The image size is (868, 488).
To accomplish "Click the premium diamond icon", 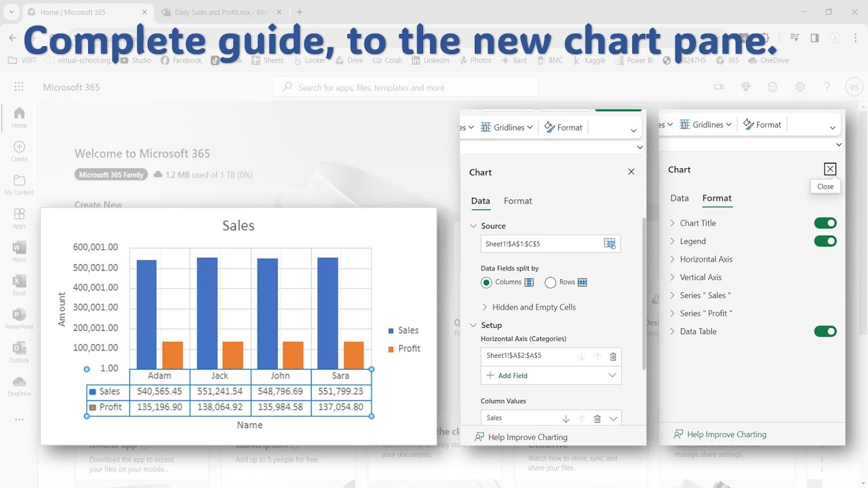I will click(746, 87).
